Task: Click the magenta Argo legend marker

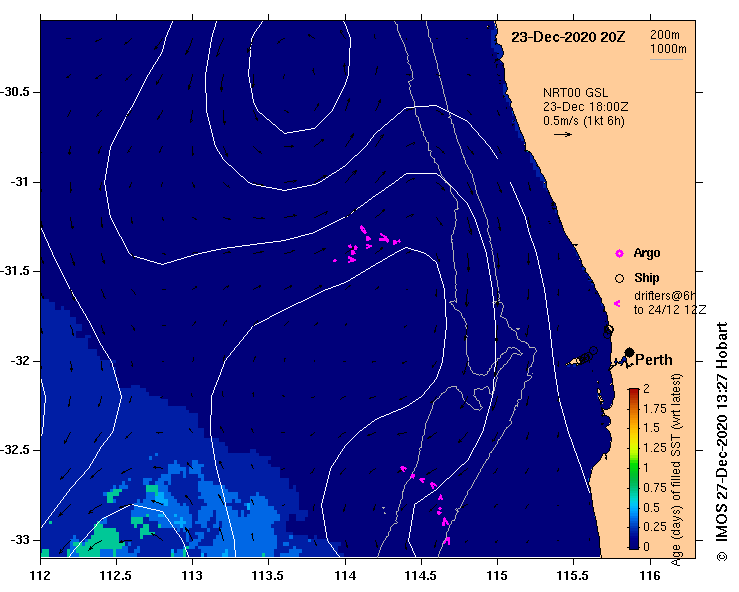Action: pyautogui.click(x=619, y=254)
